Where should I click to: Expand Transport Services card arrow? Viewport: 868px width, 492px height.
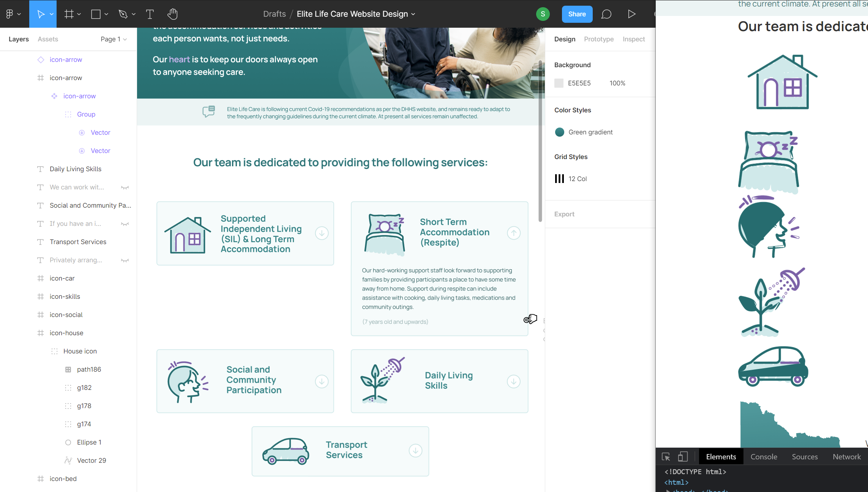[415, 451]
